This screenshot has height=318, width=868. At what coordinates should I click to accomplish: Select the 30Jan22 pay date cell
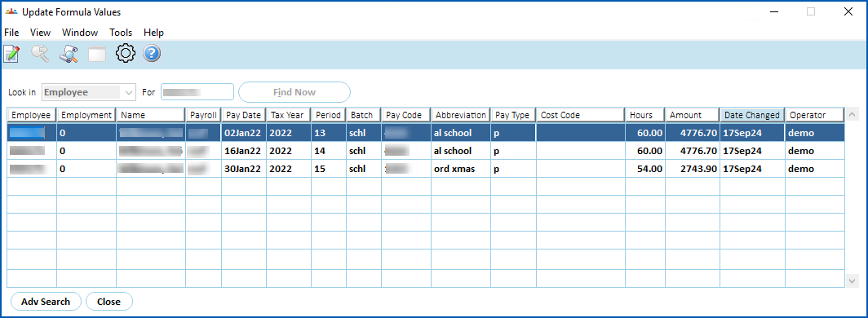pos(244,169)
